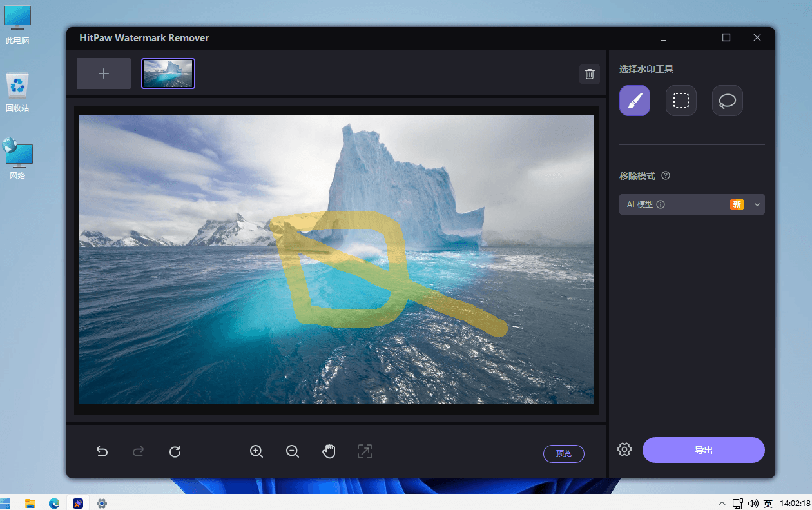Image resolution: width=812 pixels, height=510 pixels.
Task: Select the lasso selection tool
Action: 728,101
